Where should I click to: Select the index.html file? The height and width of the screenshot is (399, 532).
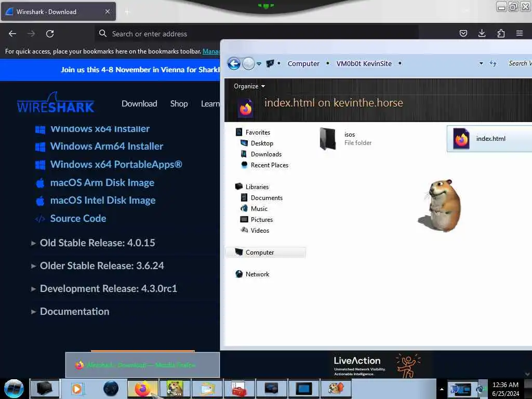point(489,138)
